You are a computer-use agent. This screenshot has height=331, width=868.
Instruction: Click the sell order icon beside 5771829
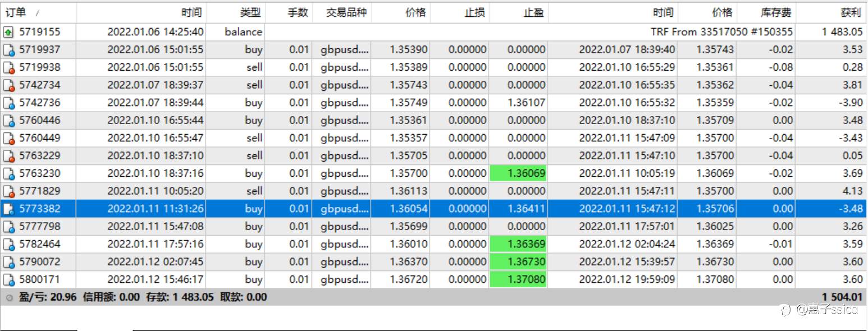(x=8, y=191)
